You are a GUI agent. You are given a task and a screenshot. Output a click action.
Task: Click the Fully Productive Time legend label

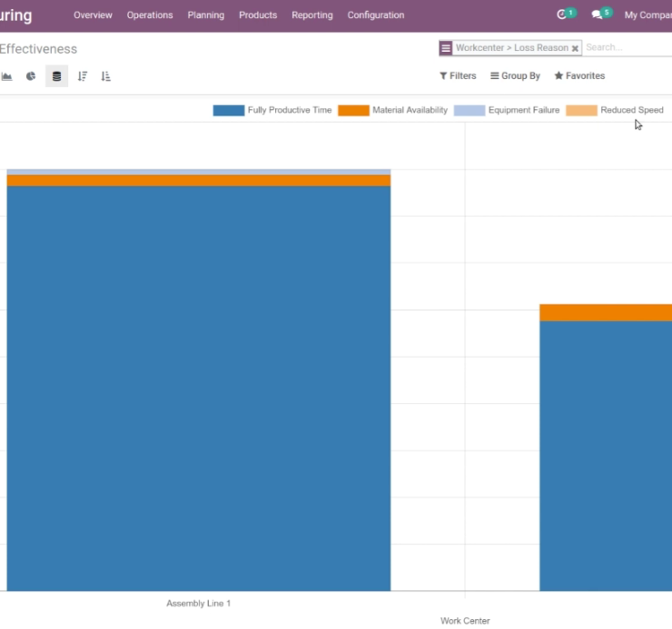(290, 110)
